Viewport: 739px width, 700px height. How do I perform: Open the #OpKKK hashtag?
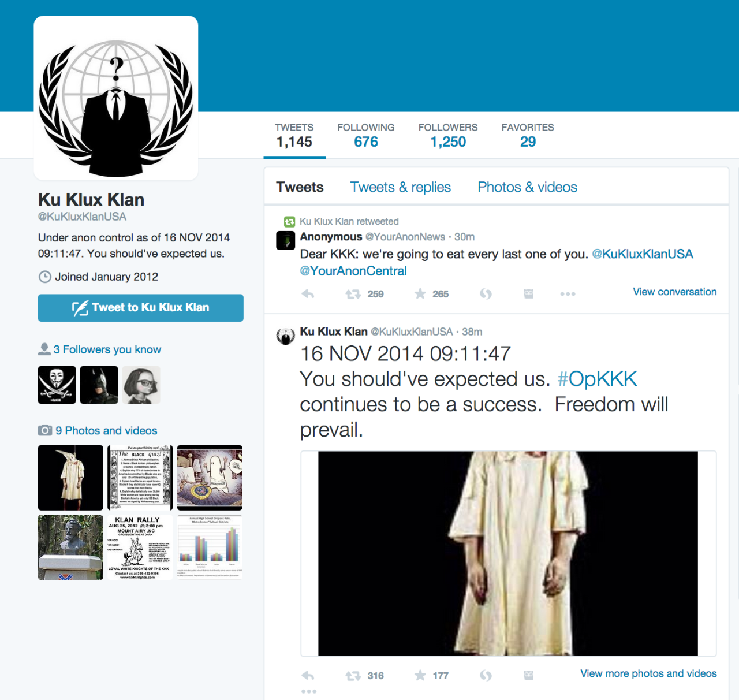click(x=597, y=379)
